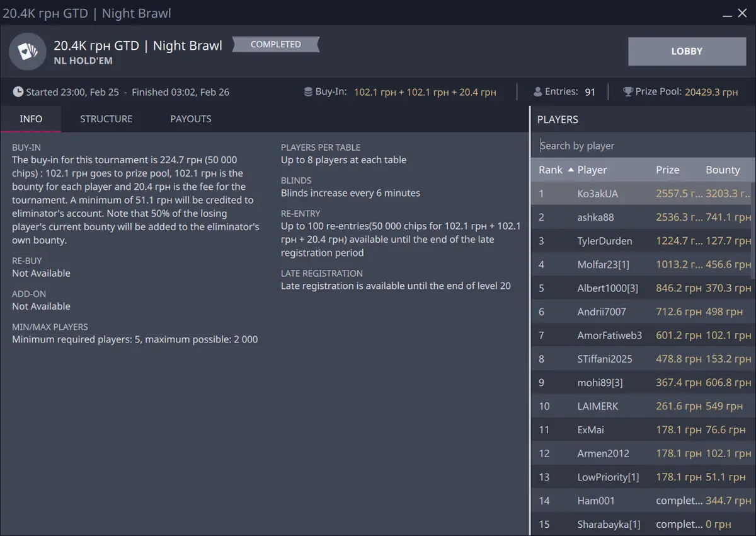This screenshot has height=536, width=756.
Task: Close the Night Brawl window
Action: coord(743,13)
